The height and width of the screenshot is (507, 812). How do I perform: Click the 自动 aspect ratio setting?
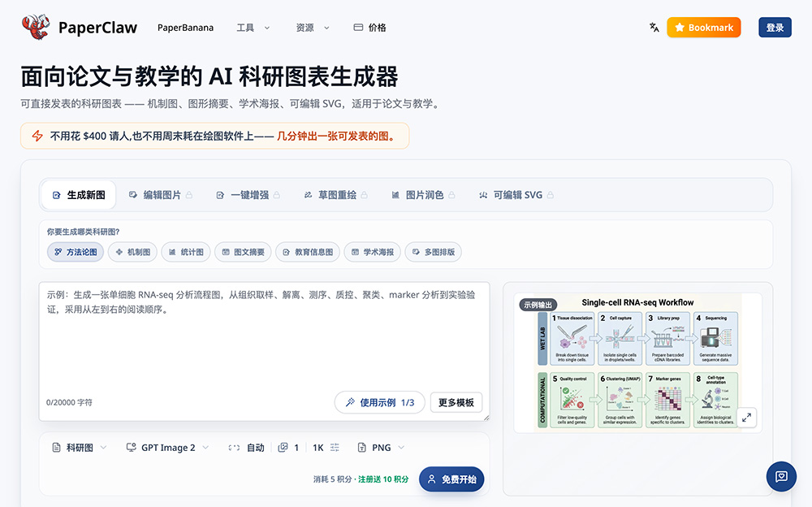(247, 448)
